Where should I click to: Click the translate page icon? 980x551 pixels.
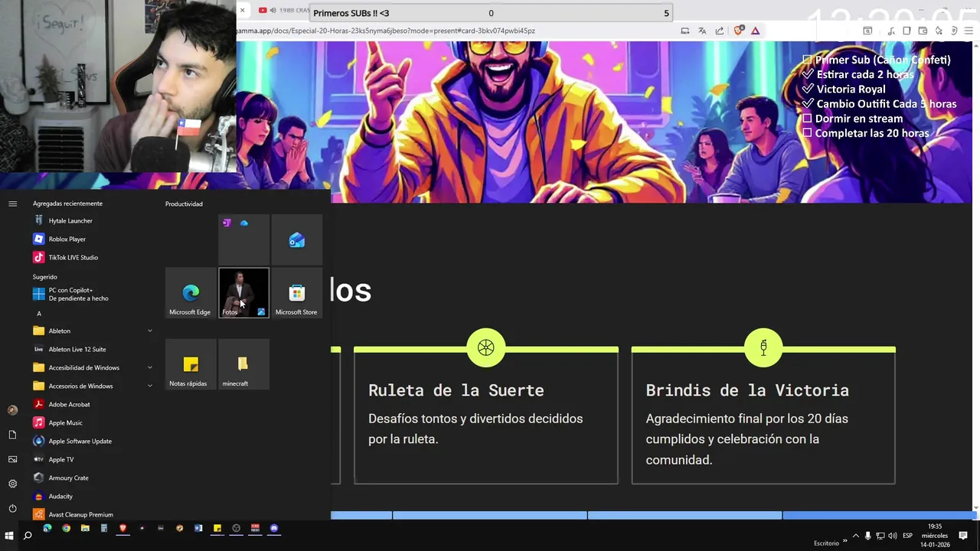click(x=702, y=31)
